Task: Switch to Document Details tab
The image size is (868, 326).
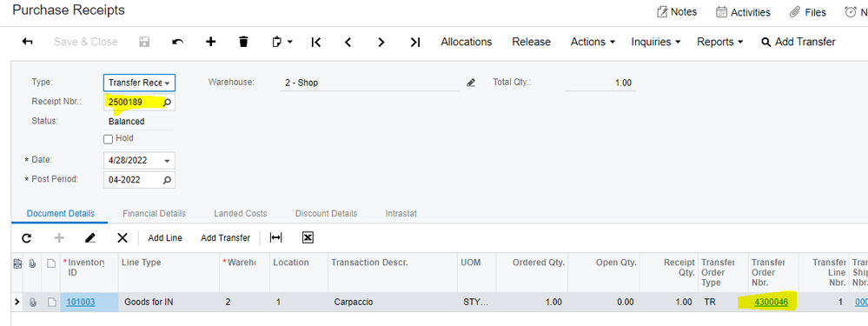Action: pos(60,213)
